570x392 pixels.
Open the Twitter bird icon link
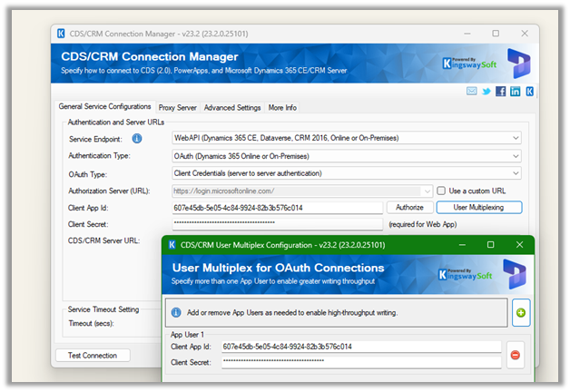click(486, 92)
